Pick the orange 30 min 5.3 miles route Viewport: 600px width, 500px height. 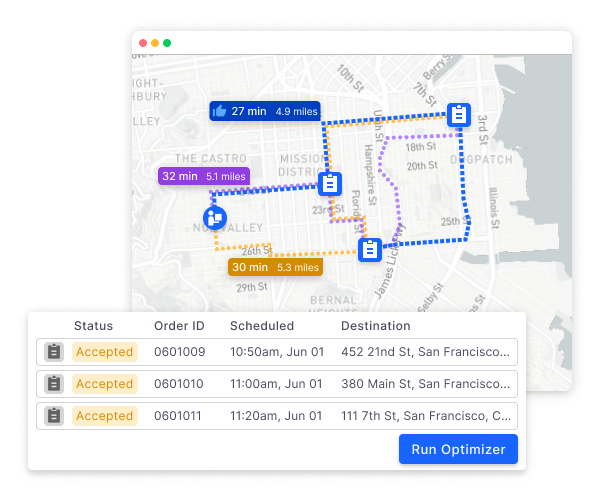274,267
